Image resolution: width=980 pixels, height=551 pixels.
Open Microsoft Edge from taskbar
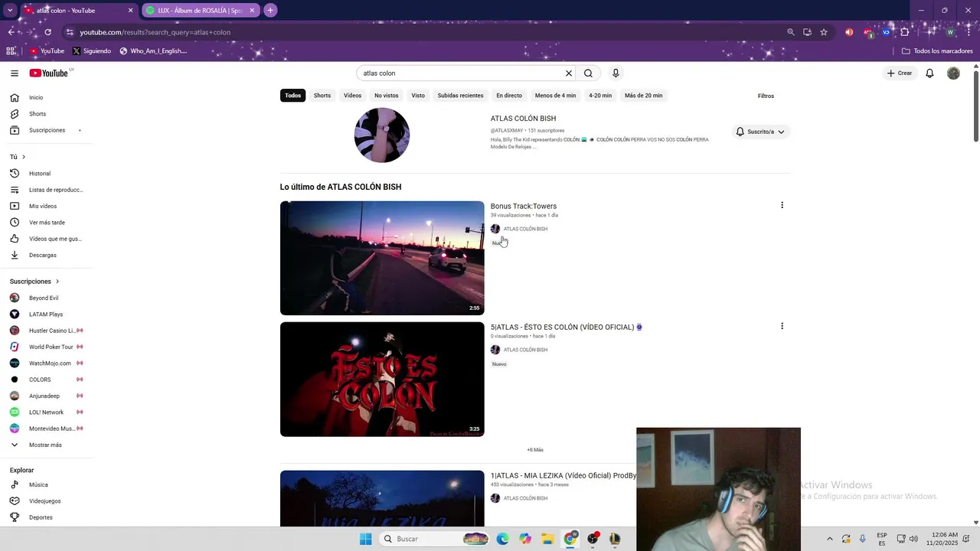click(x=502, y=539)
